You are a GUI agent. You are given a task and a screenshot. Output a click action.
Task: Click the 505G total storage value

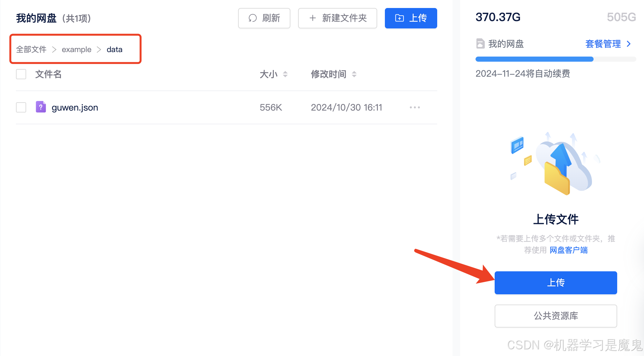pyautogui.click(x=621, y=17)
